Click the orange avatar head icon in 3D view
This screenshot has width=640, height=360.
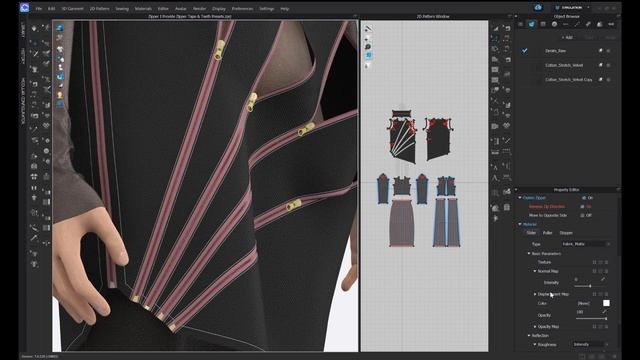(x=60, y=95)
